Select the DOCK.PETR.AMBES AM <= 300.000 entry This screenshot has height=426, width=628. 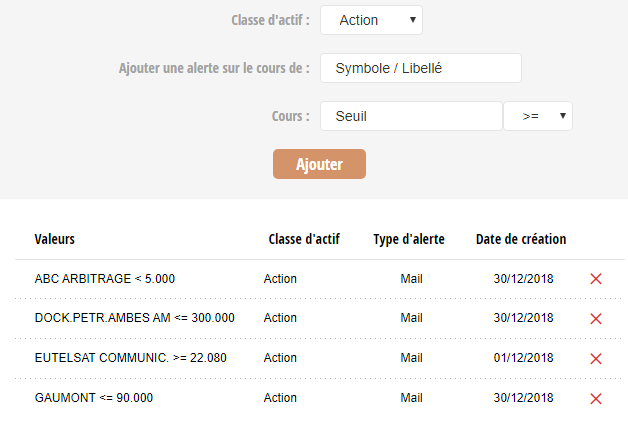[320, 318]
